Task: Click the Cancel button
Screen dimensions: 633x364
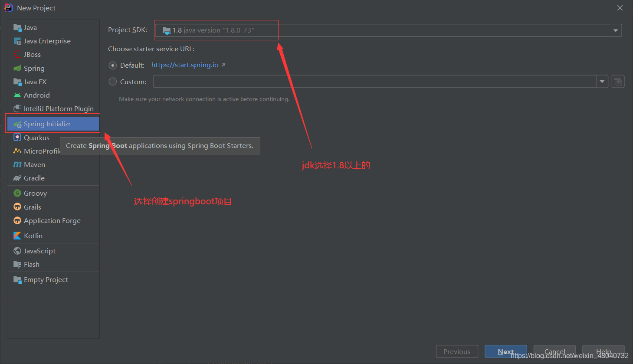Action: [x=554, y=351]
